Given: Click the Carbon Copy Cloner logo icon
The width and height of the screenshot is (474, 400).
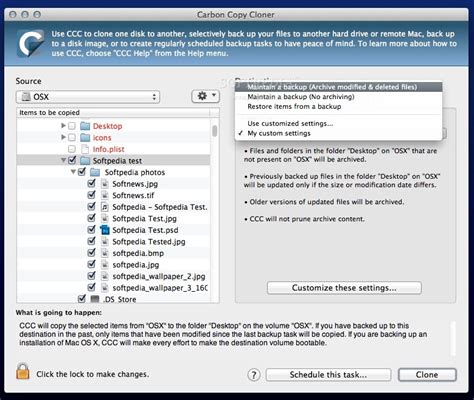Looking at the screenshot, I should pos(31,43).
